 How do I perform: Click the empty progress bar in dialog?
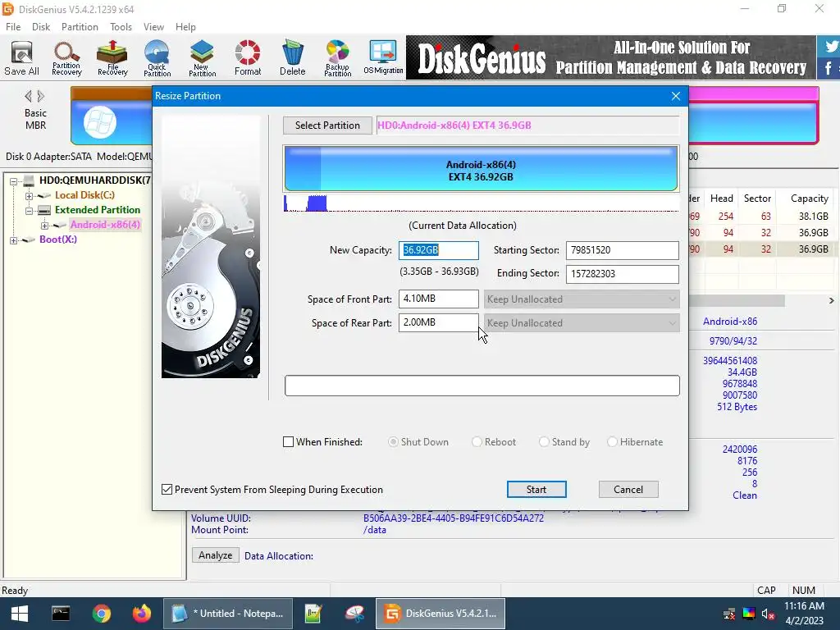(x=482, y=386)
